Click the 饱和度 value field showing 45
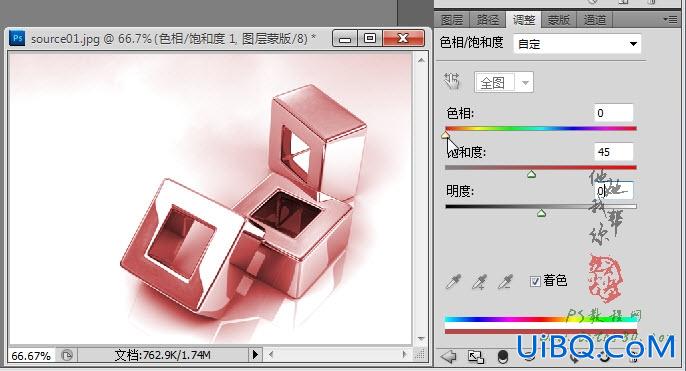 click(x=613, y=152)
